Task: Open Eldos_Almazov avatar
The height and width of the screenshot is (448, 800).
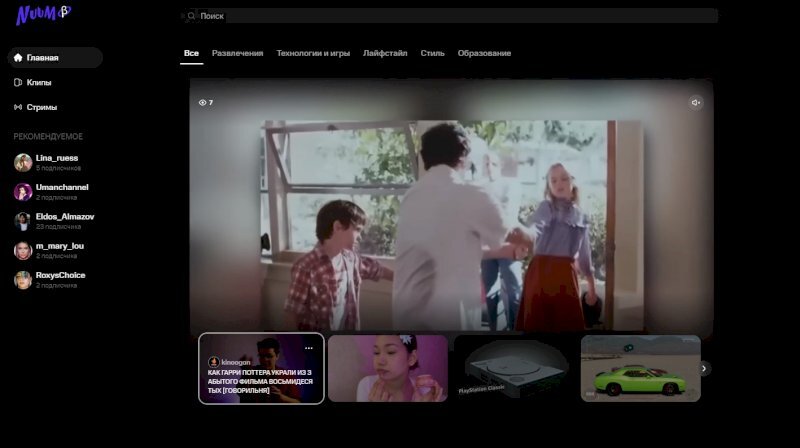Action: 22,221
